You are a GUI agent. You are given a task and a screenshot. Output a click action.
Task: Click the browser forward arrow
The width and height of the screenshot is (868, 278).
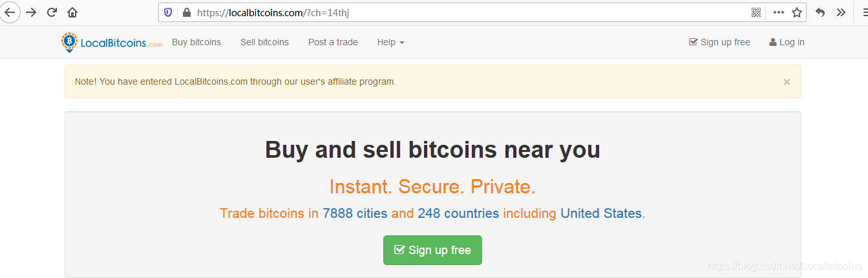tap(31, 12)
